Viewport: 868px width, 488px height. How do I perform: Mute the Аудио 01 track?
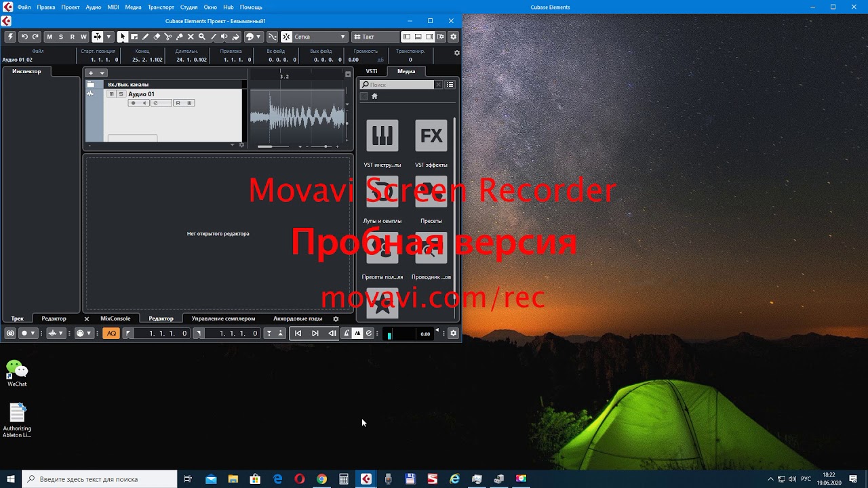(112, 94)
